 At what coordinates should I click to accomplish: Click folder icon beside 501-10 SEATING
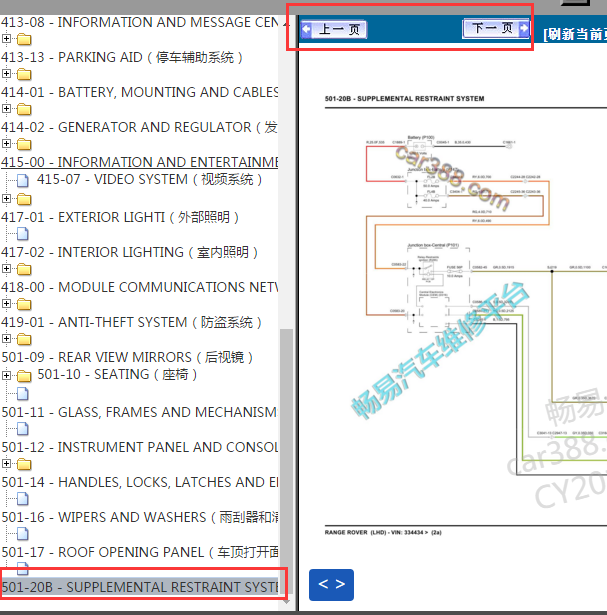[x=24, y=376]
